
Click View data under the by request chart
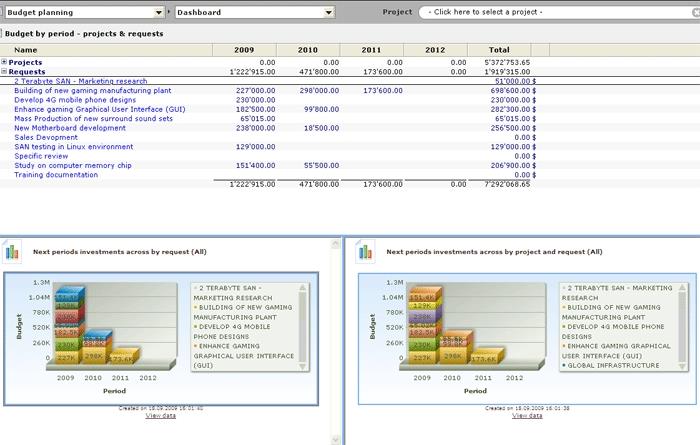(161, 416)
